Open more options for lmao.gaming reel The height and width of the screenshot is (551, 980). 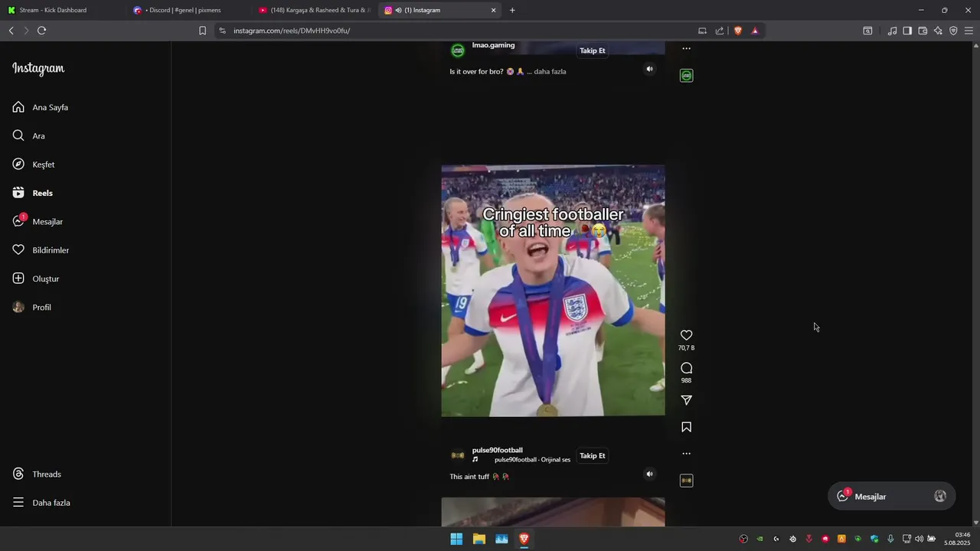[x=686, y=48]
